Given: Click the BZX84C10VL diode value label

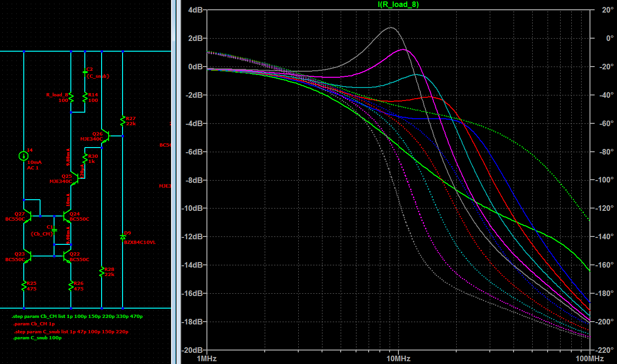Looking at the screenshot, I should [x=140, y=242].
